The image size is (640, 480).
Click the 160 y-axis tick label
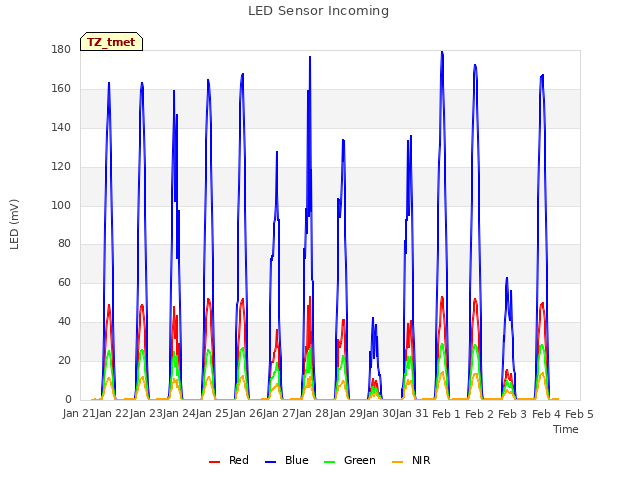click(x=61, y=89)
